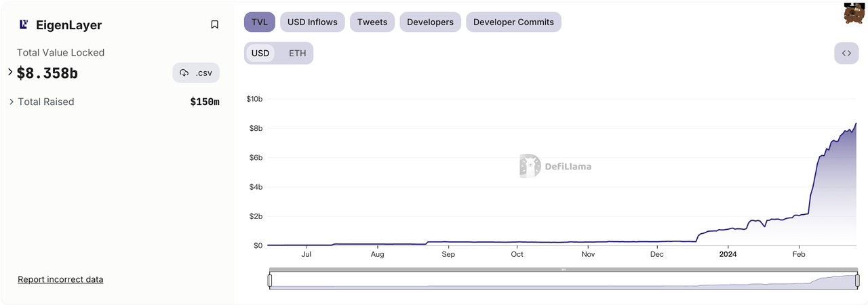Open the embed chart code button
Image resolution: width=868 pixels, height=305 pixels.
click(x=846, y=53)
